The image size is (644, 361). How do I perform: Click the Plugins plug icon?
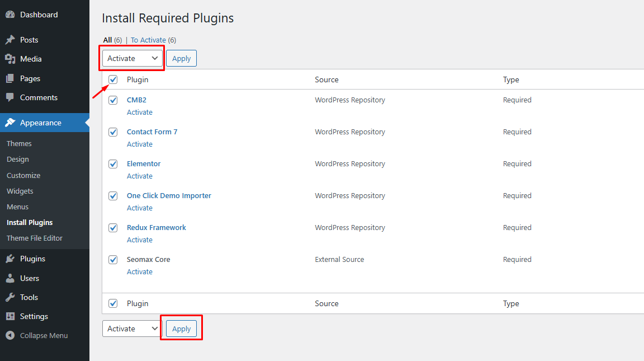10,259
